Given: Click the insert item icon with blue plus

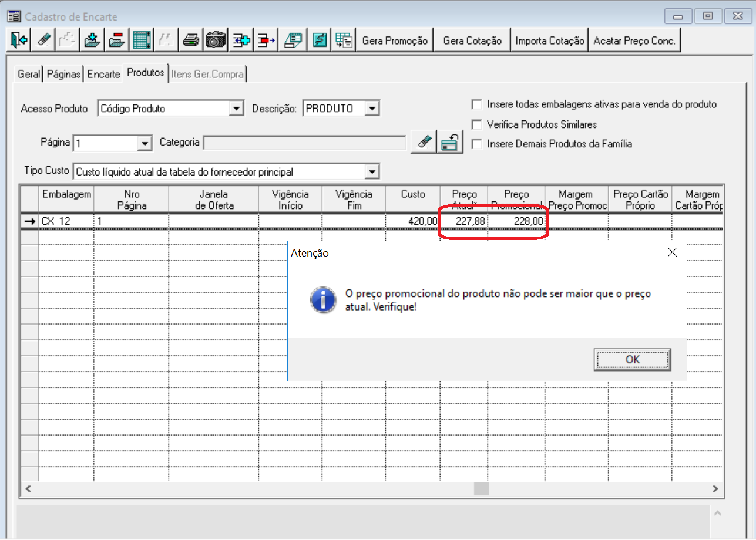Looking at the screenshot, I should click(241, 41).
